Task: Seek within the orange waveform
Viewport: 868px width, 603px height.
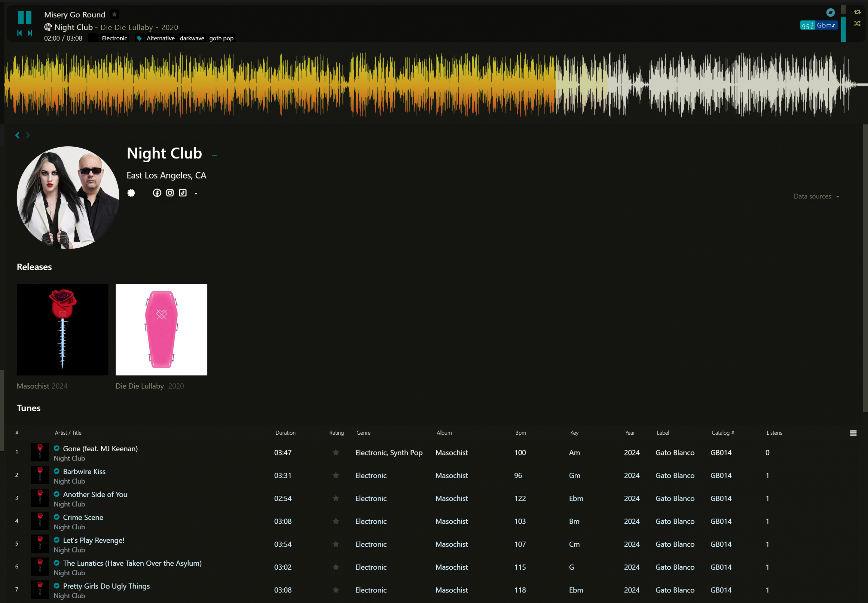Action: click(279, 84)
